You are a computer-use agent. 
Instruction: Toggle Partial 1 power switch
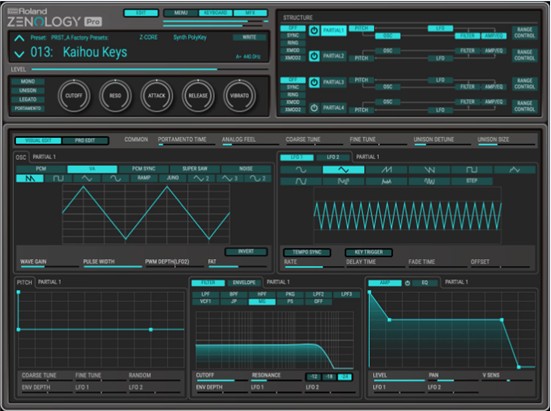click(x=314, y=31)
